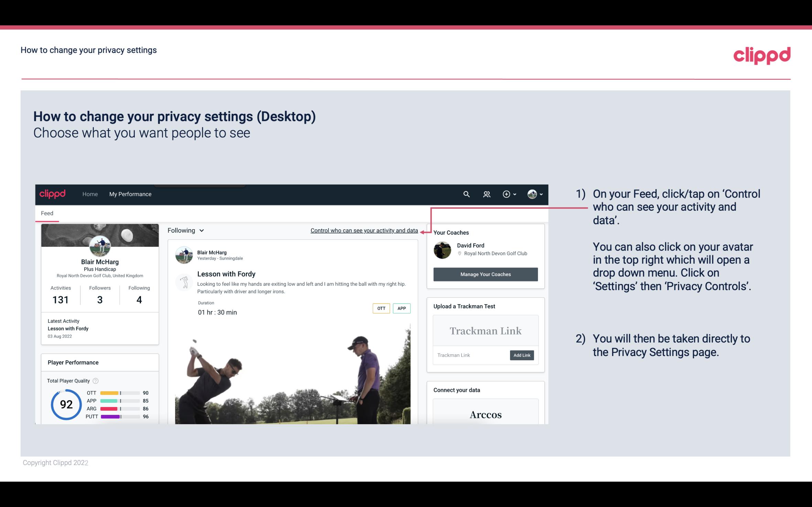
Task: Click the Manage Your Coaches button
Action: (x=485, y=274)
